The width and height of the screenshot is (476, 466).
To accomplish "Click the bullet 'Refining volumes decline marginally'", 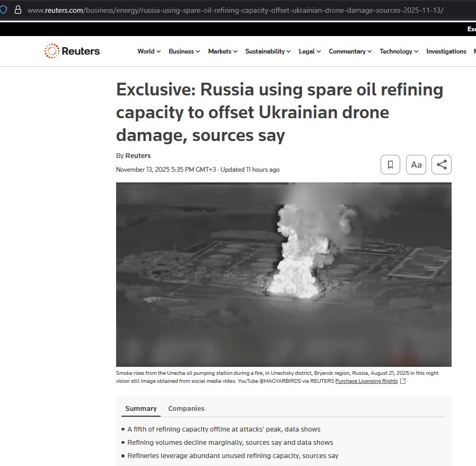I will click(x=230, y=442).
